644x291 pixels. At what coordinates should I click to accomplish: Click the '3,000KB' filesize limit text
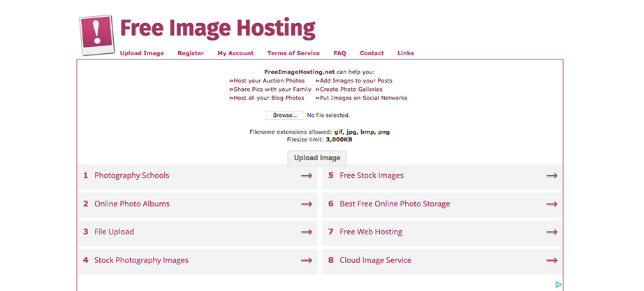click(339, 139)
